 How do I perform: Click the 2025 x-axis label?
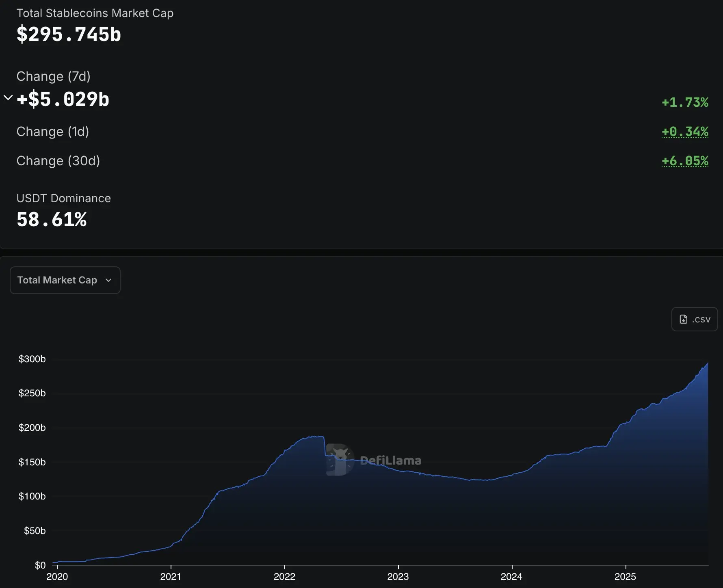point(625,577)
